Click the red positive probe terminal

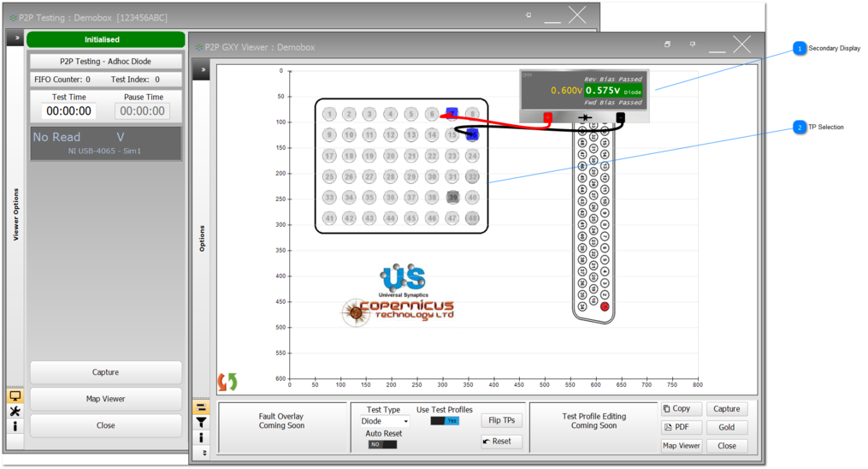pyautogui.click(x=547, y=117)
